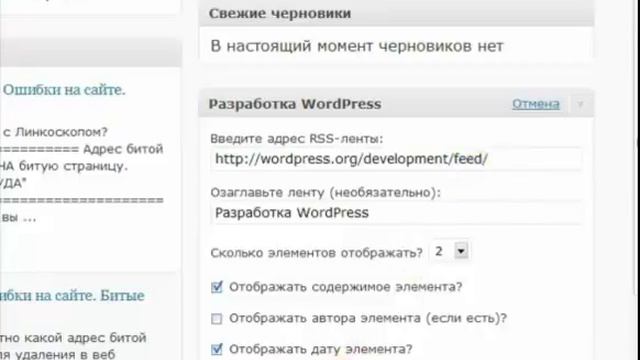This screenshot has width=640, height=360.
Task: Collapse the Разработка WordPress widget arrow
Action: (580, 104)
